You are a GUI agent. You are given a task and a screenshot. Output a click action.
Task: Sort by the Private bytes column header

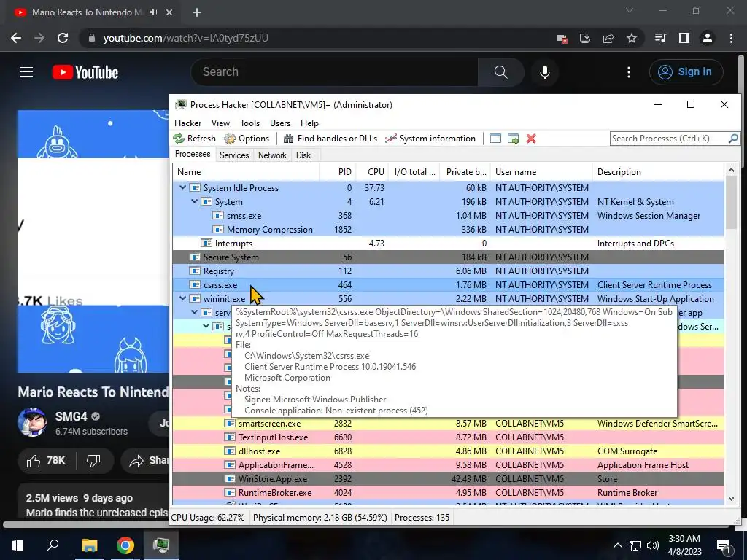point(465,172)
